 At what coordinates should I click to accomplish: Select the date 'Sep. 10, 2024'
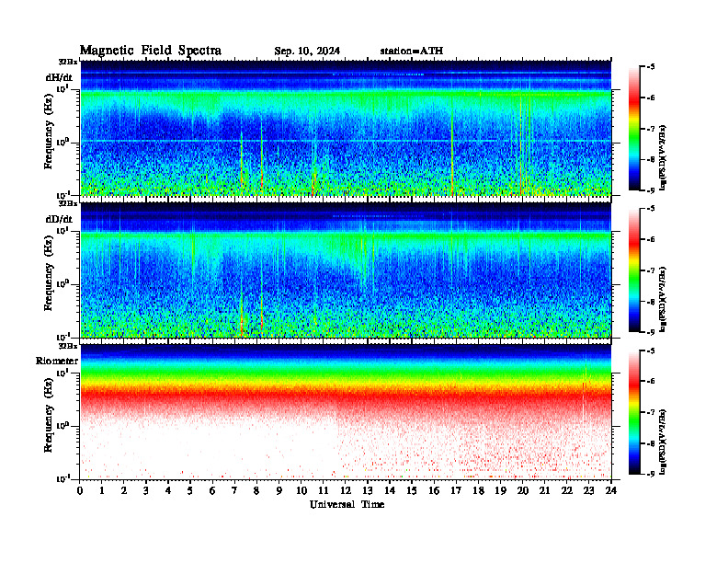click(x=307, y=51)
